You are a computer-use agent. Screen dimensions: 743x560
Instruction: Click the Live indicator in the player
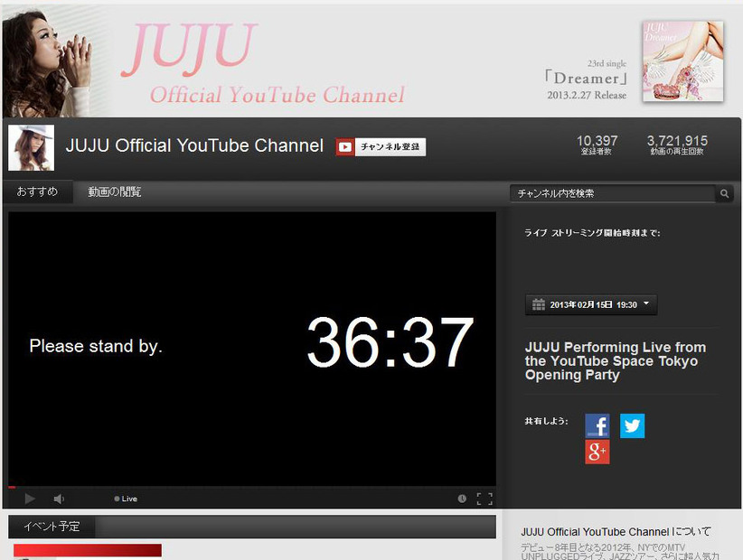pos(126,499)
